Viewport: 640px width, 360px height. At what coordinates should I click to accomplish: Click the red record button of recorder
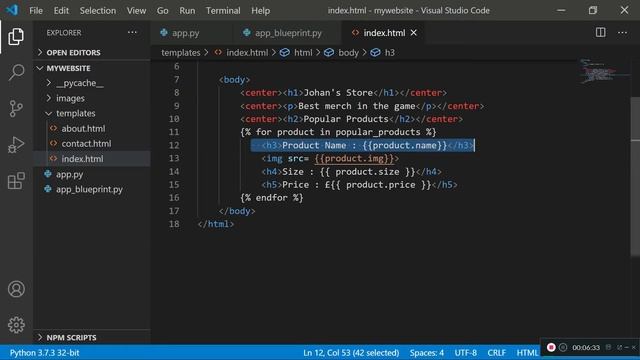click(551, 347)
